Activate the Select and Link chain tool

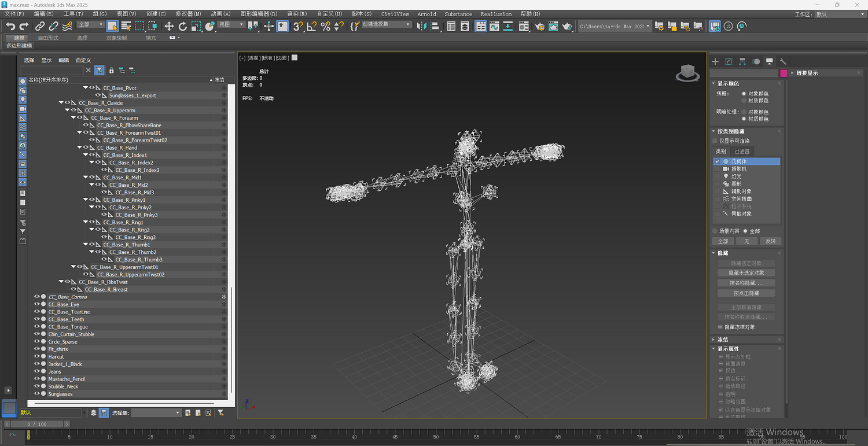(x=39, y=26)
